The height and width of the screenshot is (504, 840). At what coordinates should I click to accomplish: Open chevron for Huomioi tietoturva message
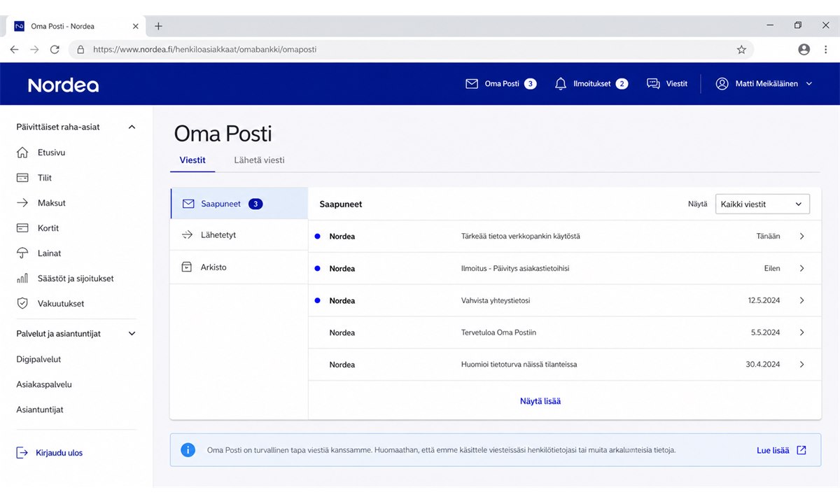pos(801,365)
